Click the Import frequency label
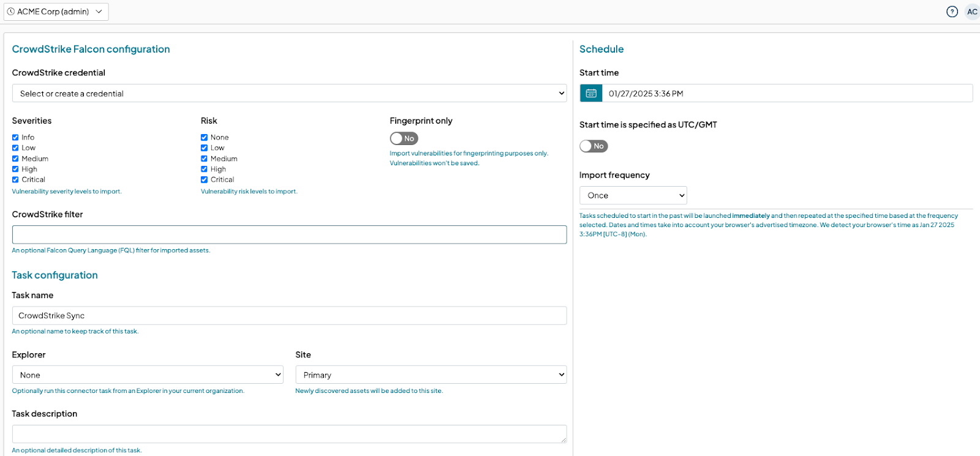Image resolution: width=980 pixels, height=456 pixels. tap(614, 175)
